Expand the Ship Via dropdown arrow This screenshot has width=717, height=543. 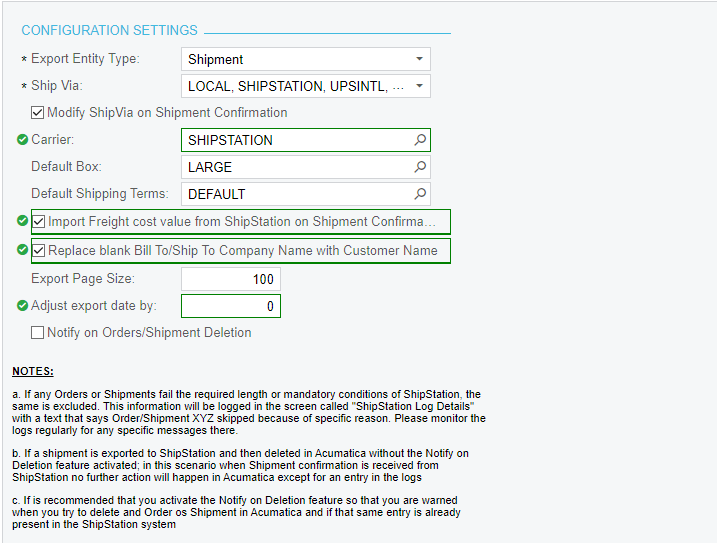coord(419,86)
